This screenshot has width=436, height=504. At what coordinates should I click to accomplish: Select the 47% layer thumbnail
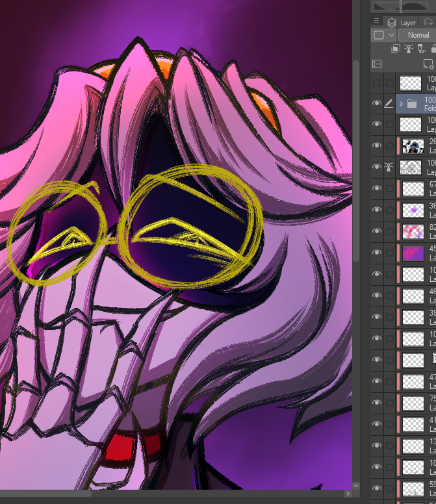click(413, 381)
